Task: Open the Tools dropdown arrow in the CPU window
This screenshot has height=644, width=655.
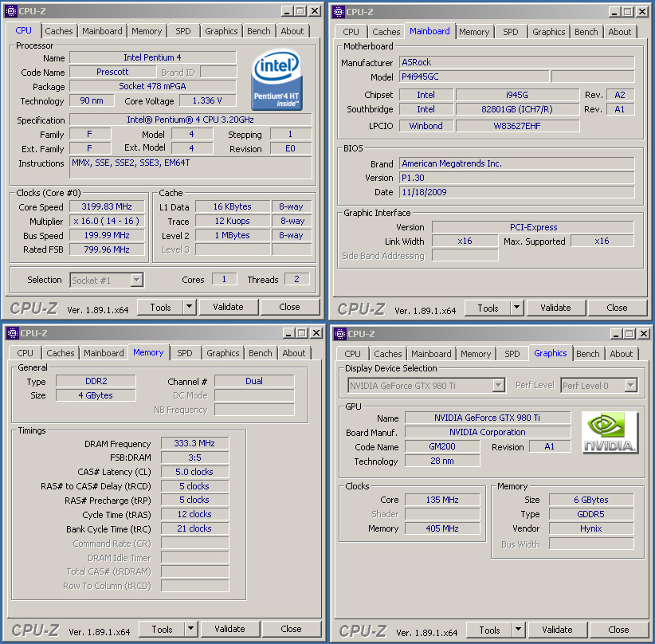Action: tap(189, 307)
